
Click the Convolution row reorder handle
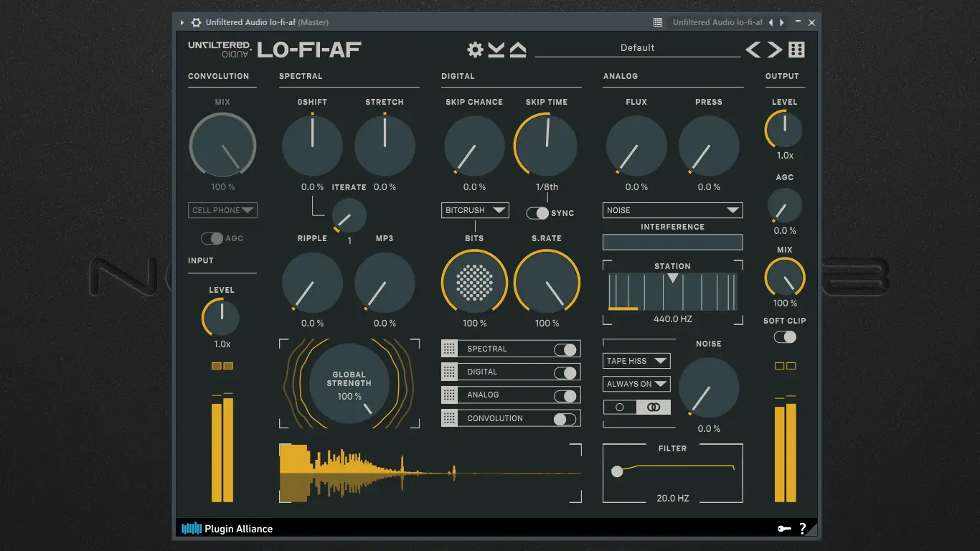point(449,418)
